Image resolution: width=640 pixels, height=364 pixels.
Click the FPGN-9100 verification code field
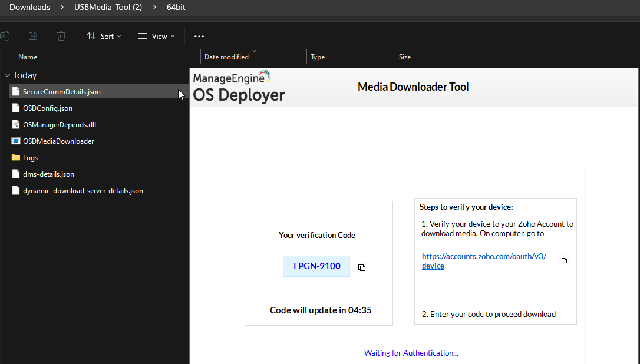(x=316, y=266)
